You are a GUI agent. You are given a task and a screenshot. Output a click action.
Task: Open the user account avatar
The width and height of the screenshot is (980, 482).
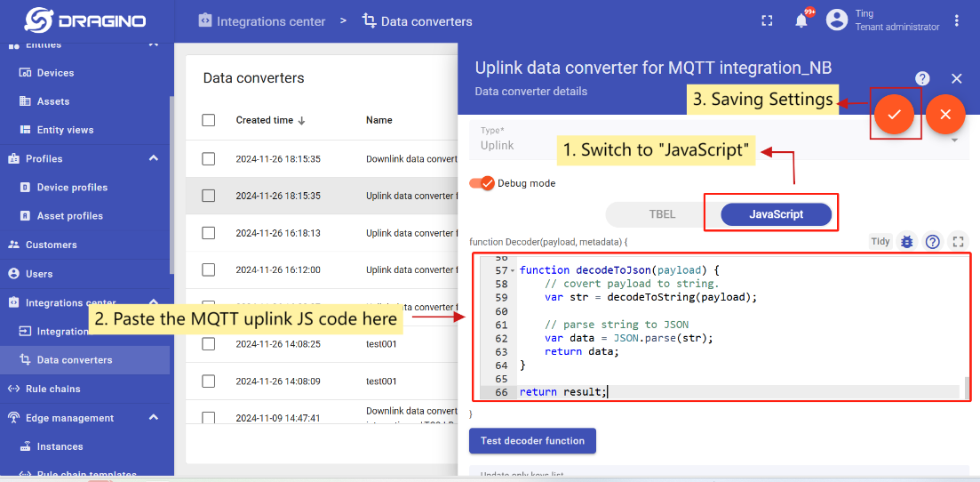(836, 20)
